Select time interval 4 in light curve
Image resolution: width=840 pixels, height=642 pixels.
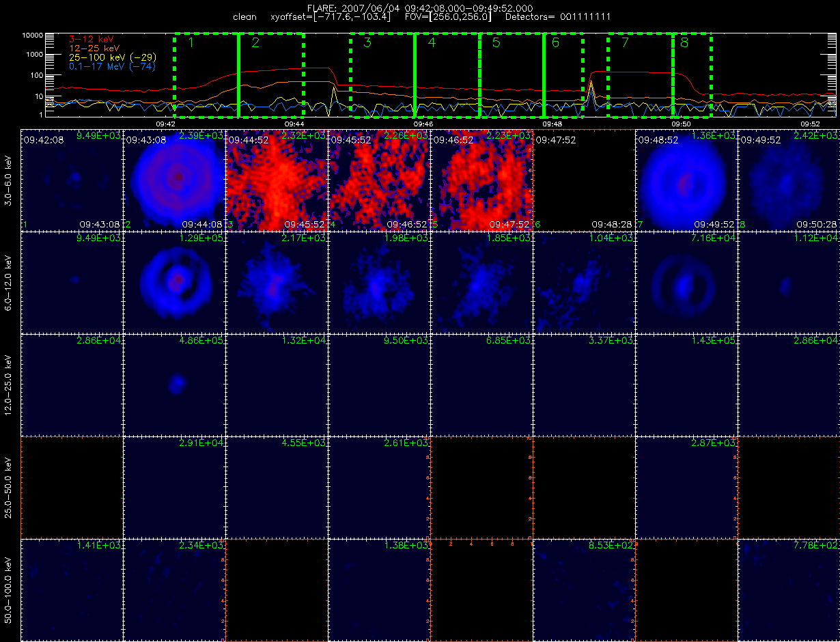point(447,75)
